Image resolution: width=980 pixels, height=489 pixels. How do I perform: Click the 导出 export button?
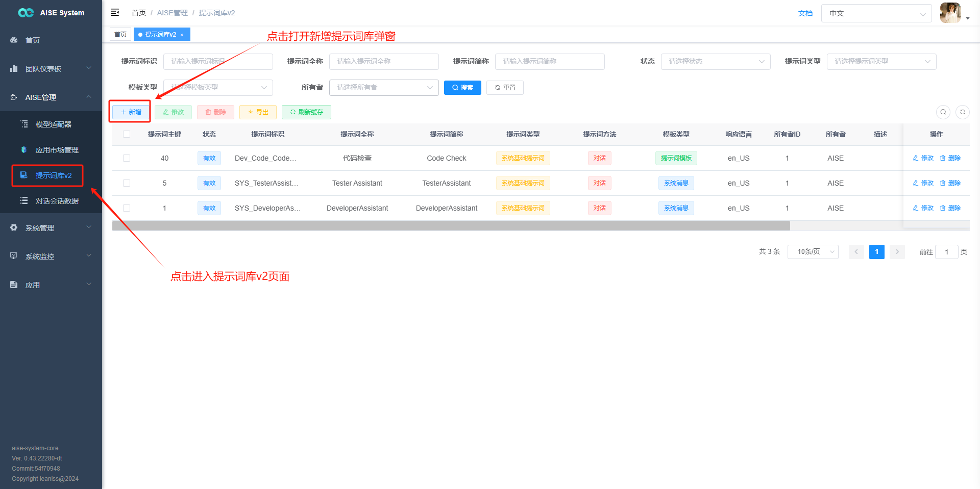point(258,112)
